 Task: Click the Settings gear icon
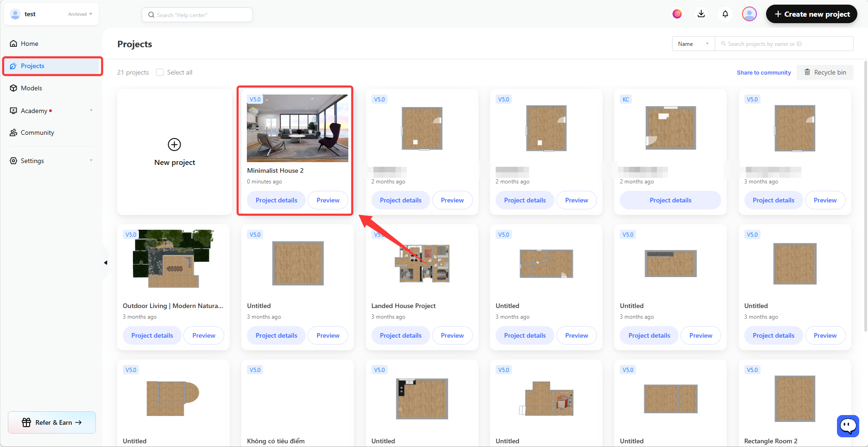click(x=13, y=161)
